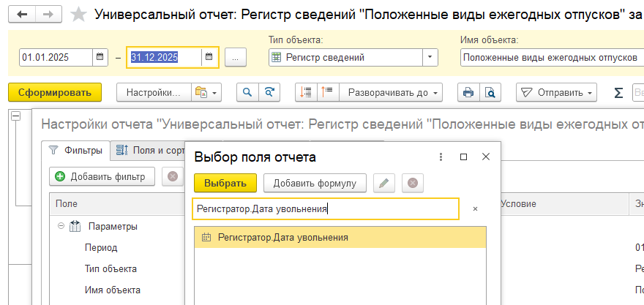644x305 pixels.
Task: Add report to favorites with star icon
Action: pyautogui.click(x=79, y=15)
